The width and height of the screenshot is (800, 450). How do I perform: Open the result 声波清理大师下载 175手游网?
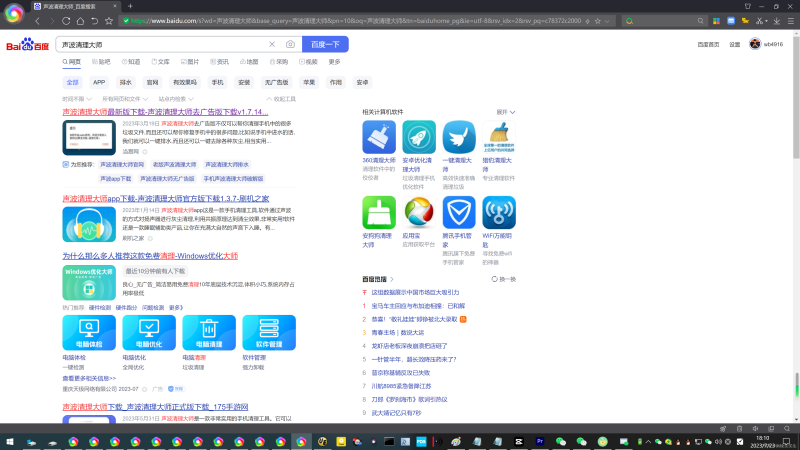click(x=155, y=407)
